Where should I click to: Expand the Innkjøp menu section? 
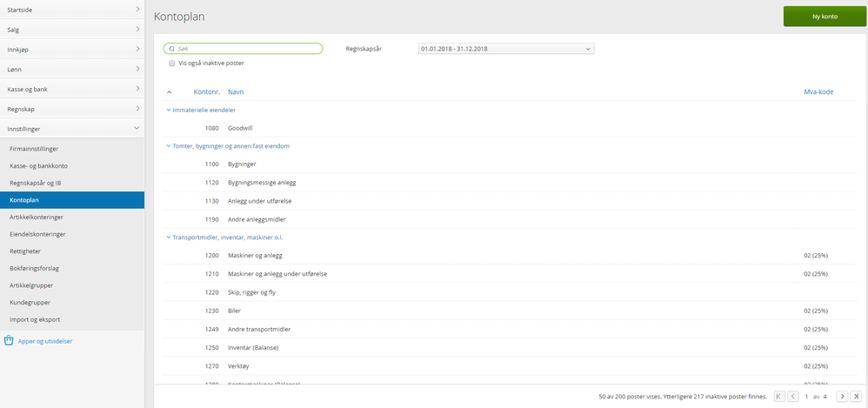[x=72, y=50]
